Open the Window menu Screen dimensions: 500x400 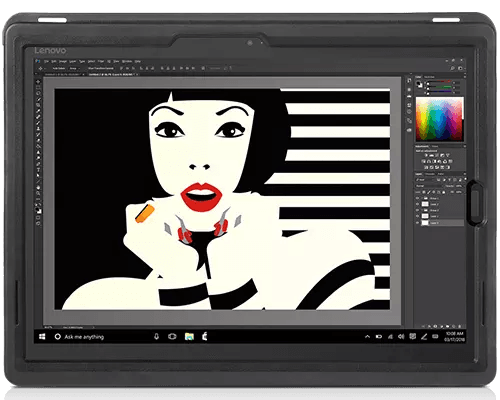tap(126, 61)
